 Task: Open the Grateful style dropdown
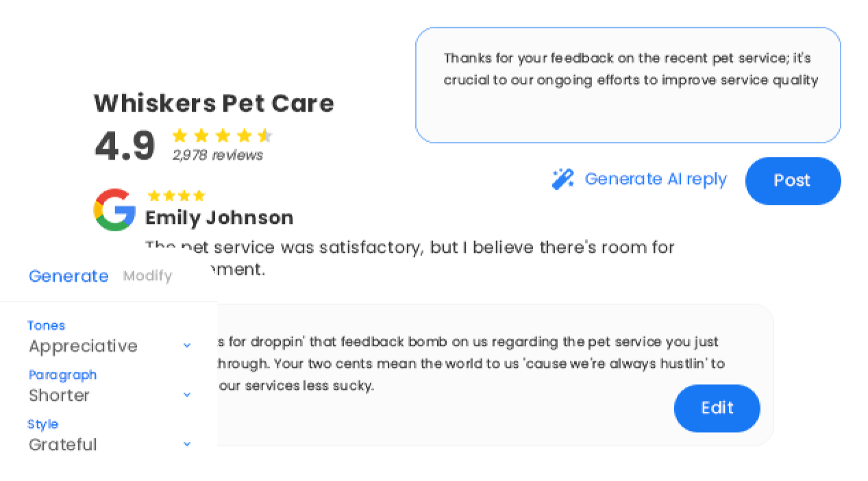110,445
